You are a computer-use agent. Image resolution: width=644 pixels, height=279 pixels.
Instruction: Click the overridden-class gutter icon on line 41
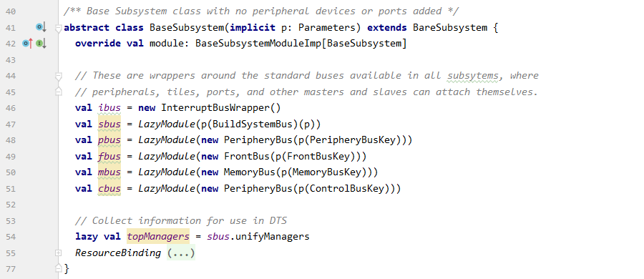point(41,27)
